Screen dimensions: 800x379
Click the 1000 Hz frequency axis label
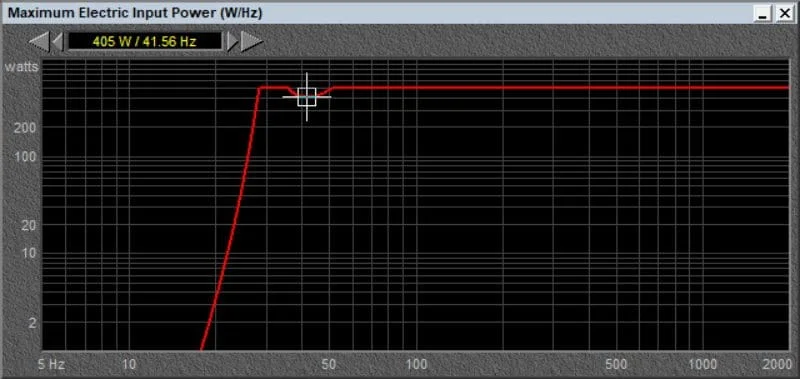click(703, 365)
